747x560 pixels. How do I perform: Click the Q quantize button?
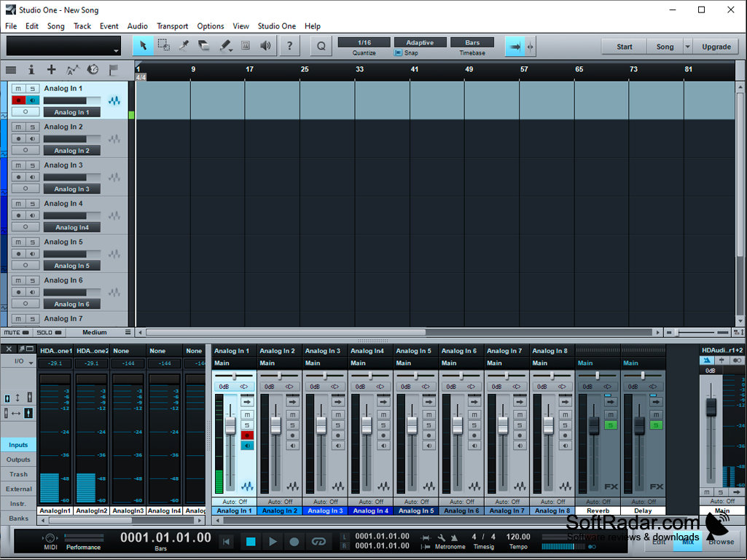pyautogui.click(x=321, y=46)
